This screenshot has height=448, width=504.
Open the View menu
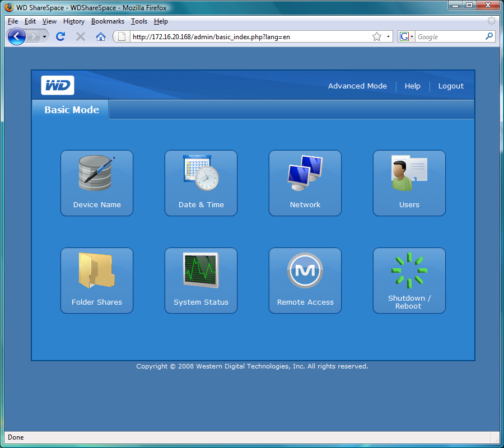[x=49, y=21]
